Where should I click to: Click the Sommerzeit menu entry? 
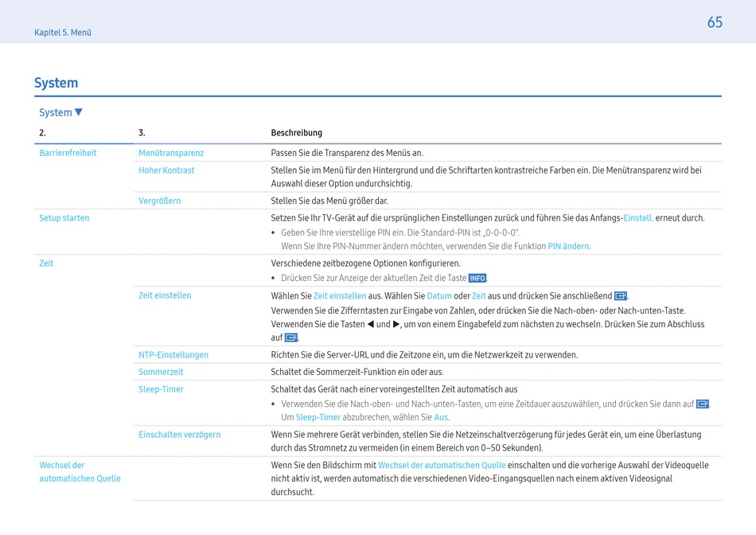tap(161, 373)
